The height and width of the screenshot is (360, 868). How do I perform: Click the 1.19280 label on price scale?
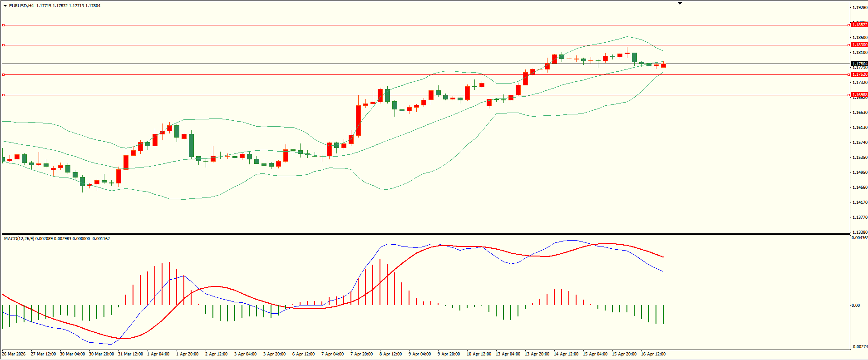[859, 8]
